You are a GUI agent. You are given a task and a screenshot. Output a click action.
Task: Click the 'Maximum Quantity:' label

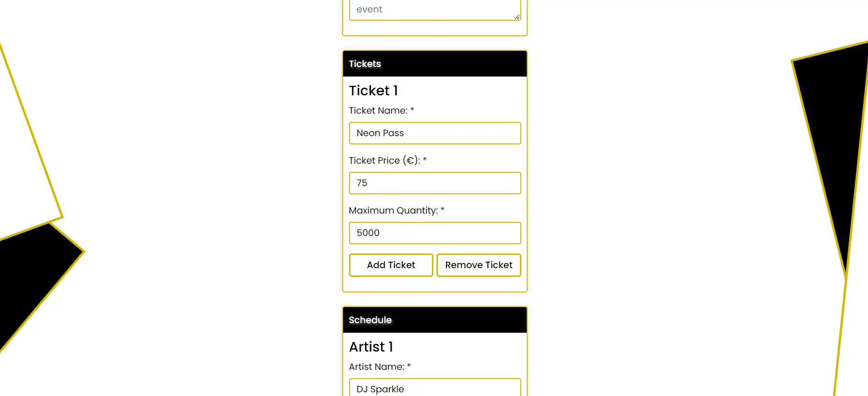(x=393, y=210)
